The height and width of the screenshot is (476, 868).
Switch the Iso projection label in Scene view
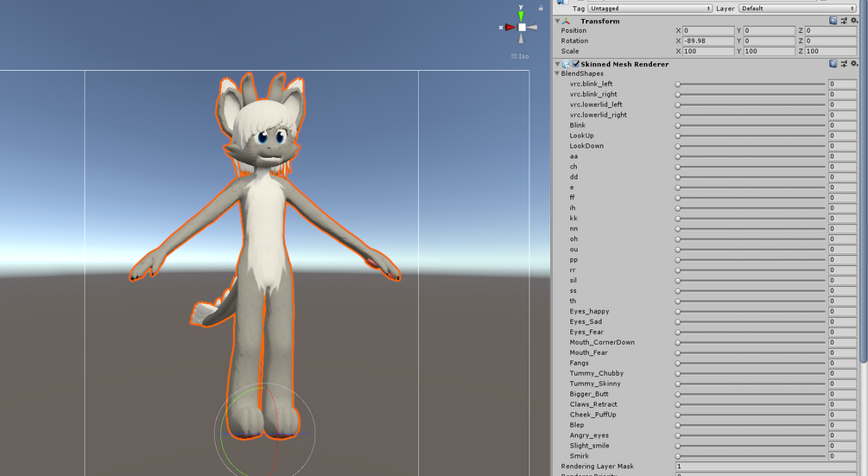tap(520, 56)
